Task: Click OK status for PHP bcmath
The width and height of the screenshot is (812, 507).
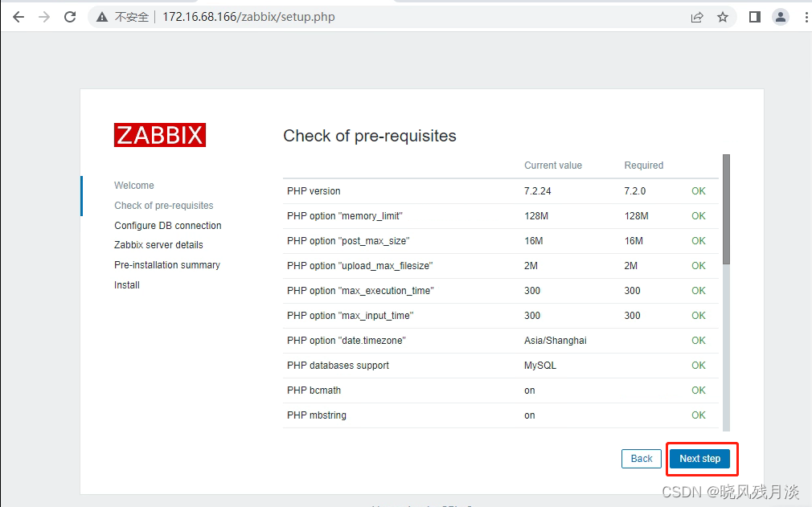Action: coord(699,390)
